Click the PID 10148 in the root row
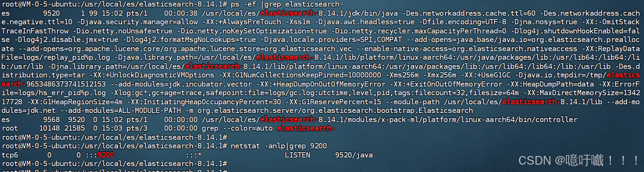 point(49,129)
